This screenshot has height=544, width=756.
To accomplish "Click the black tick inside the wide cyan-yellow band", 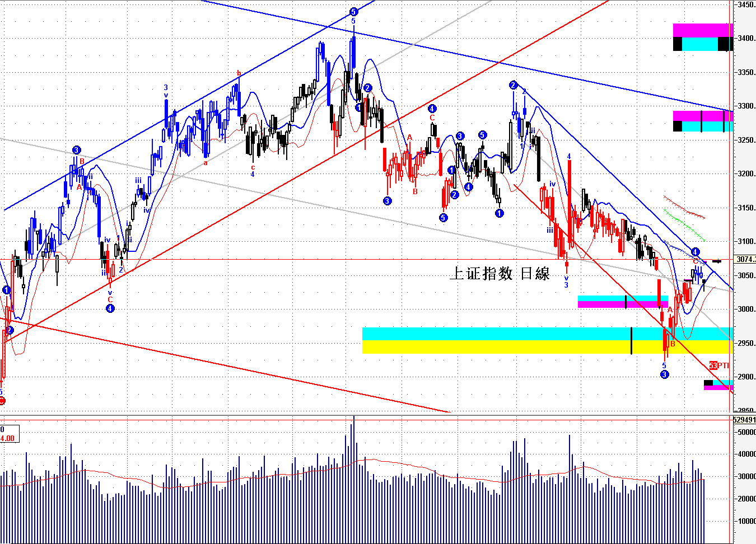I will [x=631, y=341].
